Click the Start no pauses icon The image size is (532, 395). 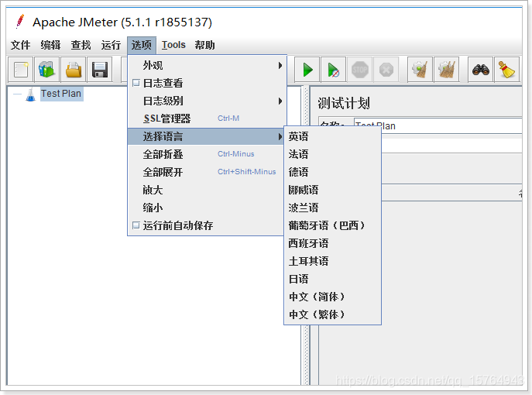click(334, 70)
